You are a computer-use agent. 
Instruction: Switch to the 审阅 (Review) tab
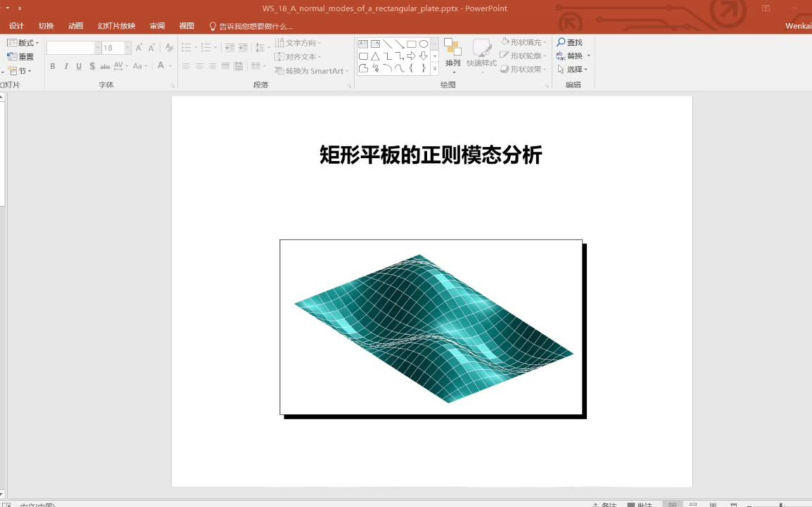[156, 25]
